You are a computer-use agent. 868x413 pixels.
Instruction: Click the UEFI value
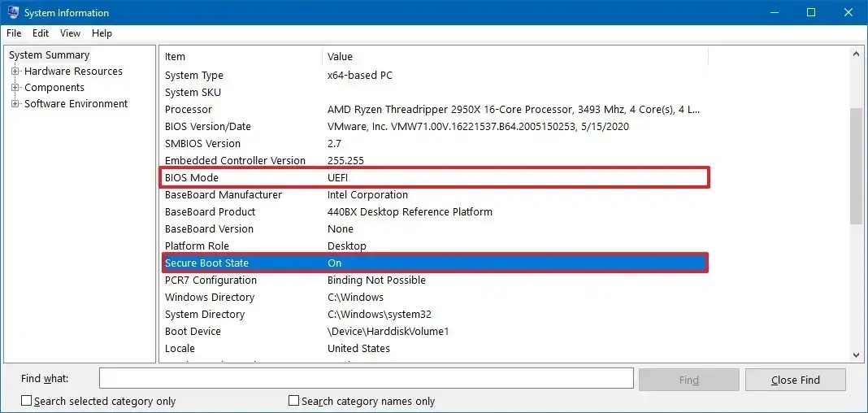click(337, 178)
